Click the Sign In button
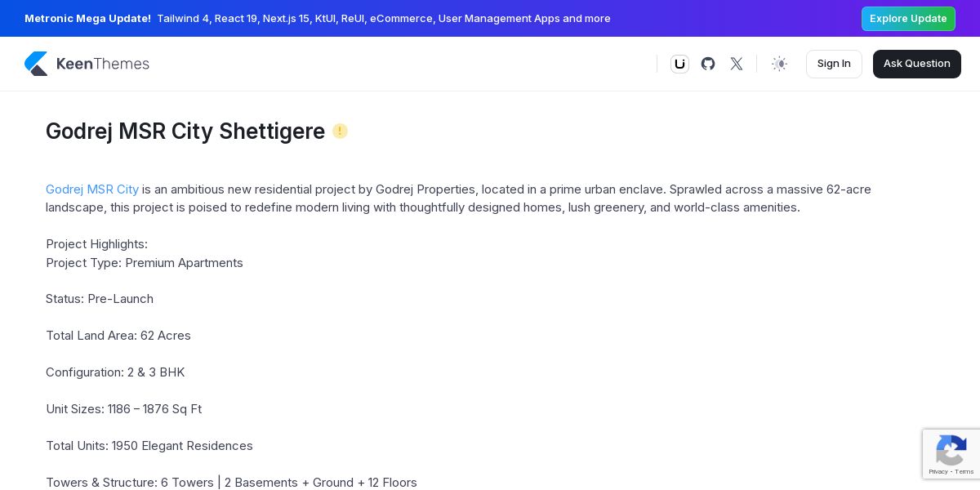 [834, 64]
